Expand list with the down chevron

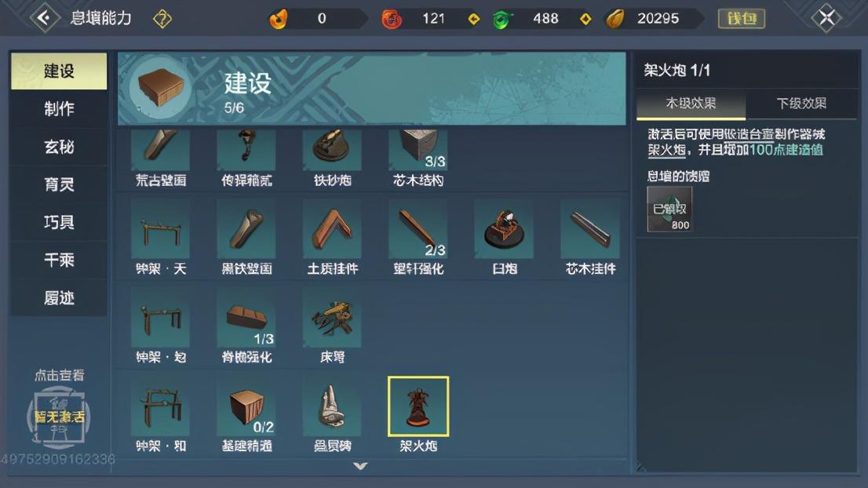click(x=360, y=466)
